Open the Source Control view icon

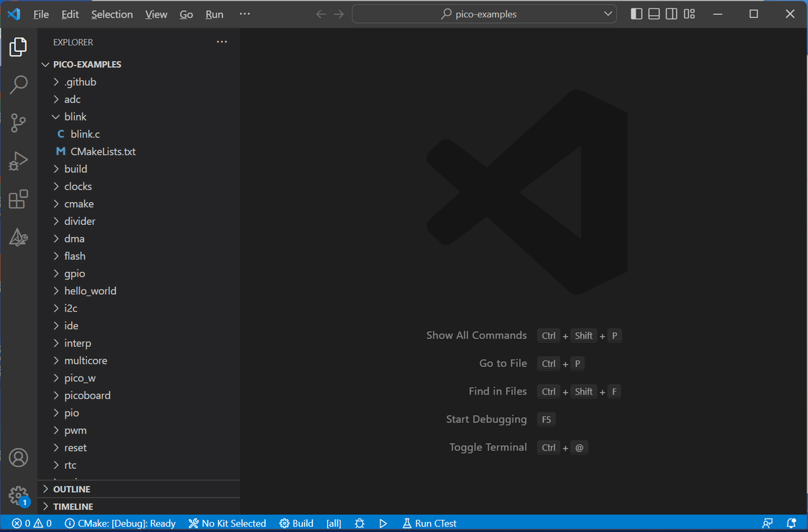pyautogui.click(x=18, y=123)
